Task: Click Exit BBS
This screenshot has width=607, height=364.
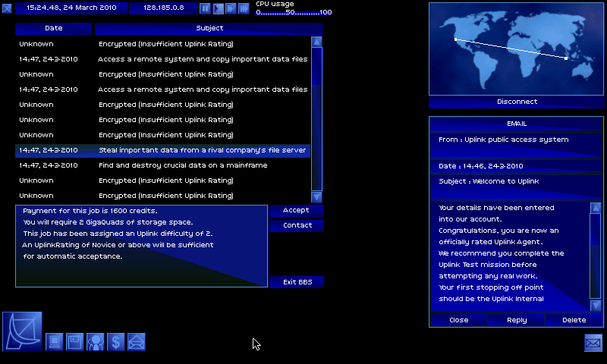Action: [x=297, y=282]
